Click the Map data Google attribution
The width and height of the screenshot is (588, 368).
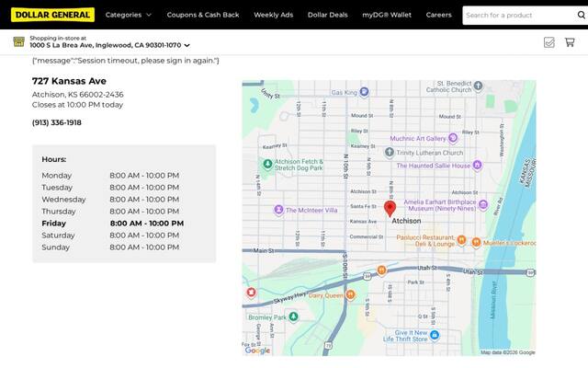click(x=508, y=352)
